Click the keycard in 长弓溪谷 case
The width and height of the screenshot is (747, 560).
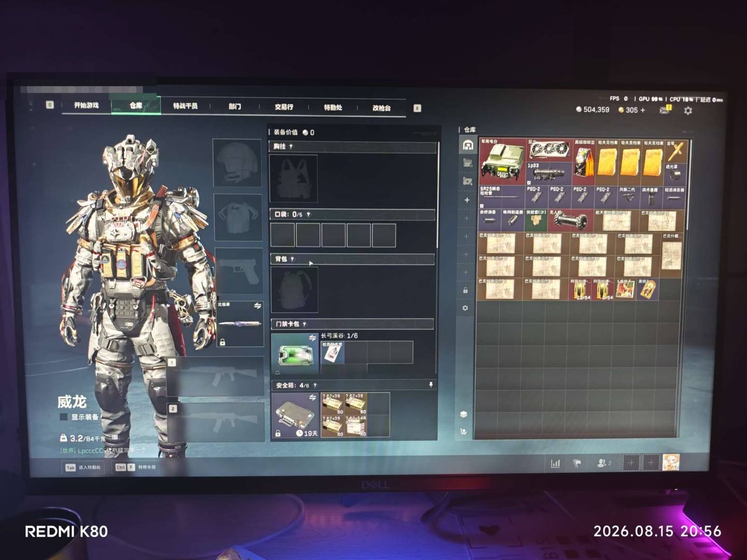(x=333, y=352)
